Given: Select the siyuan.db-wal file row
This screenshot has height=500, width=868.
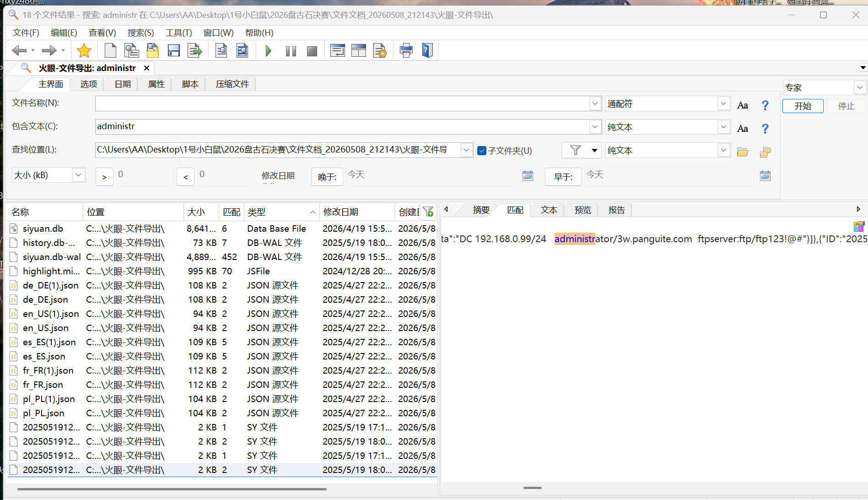Looking at the screenshot, I should tap(222, 257).
